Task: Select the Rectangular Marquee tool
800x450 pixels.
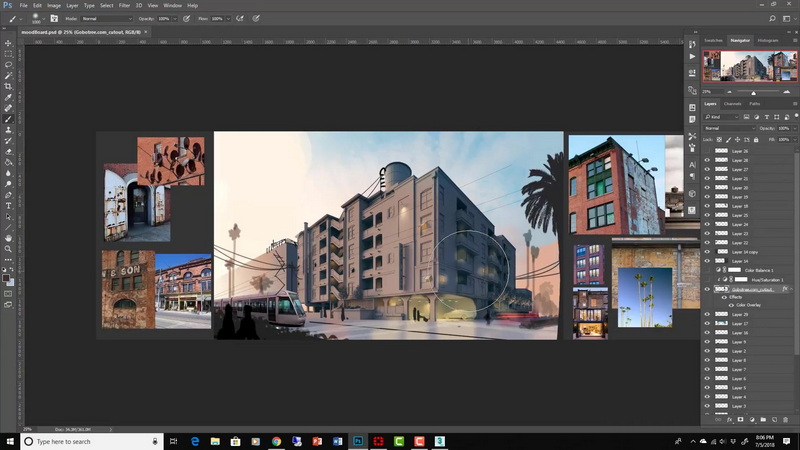Action: click(x=8, y=54)
